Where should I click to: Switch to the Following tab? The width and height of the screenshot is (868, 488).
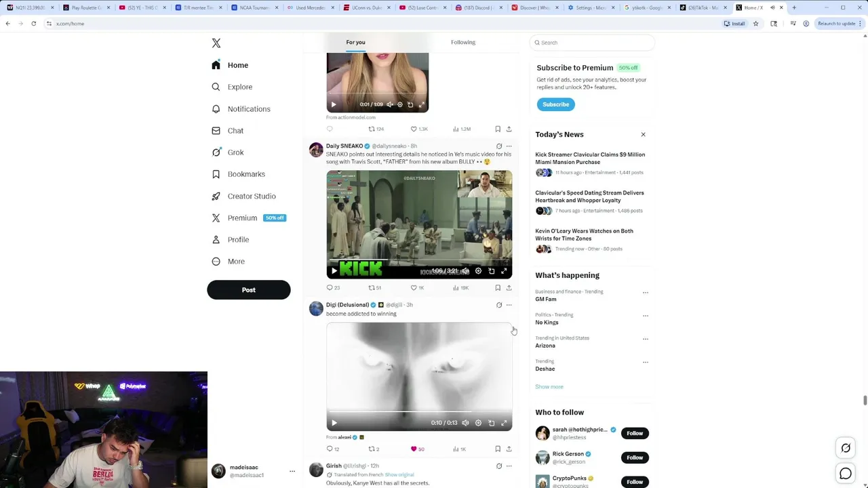point(463,42)
